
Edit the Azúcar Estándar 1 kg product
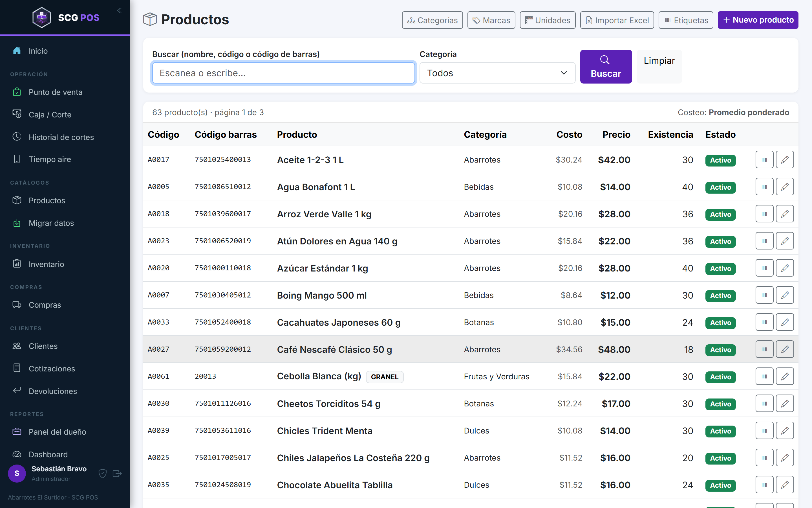tap(784, 268)
